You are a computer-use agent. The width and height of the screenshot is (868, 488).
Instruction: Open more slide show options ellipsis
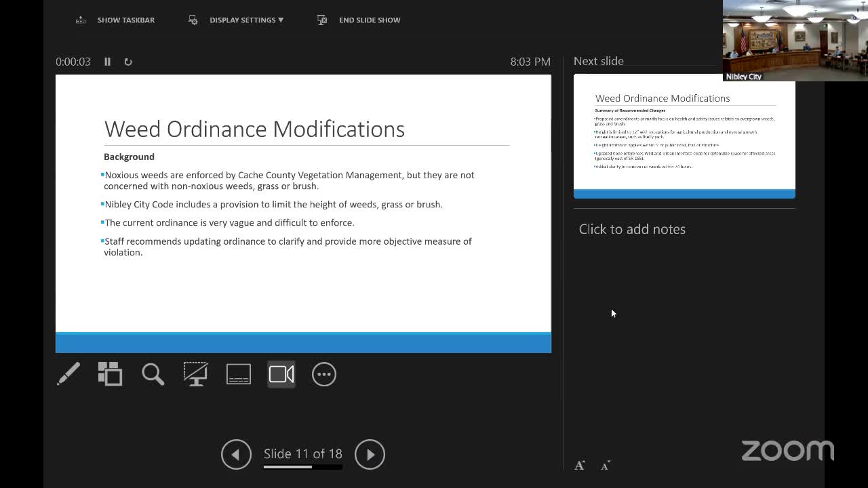324,374
